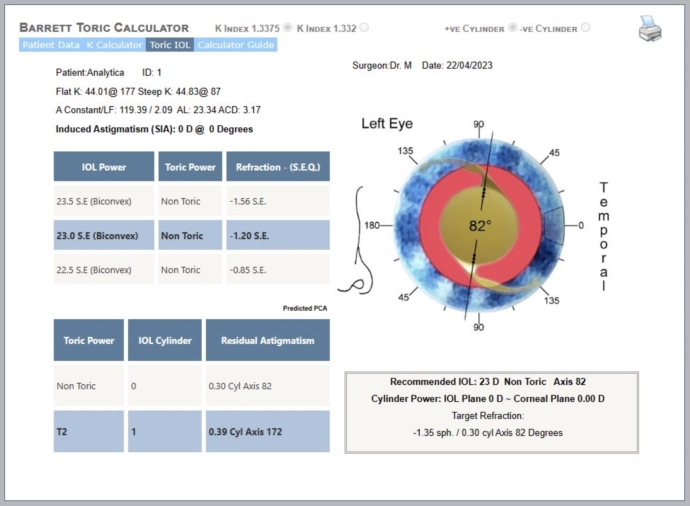Switch to the K Calculator tab

click(116, 45)
